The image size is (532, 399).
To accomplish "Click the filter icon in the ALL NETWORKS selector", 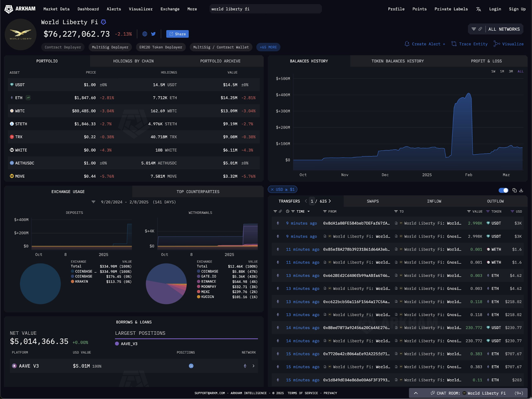I will click(x=474, y=29).
